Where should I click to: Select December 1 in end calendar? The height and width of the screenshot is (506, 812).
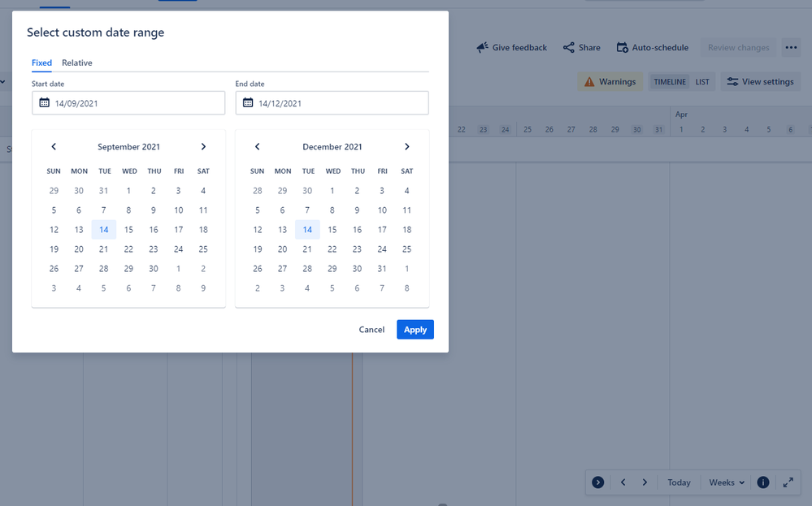[x=332, y=190]
